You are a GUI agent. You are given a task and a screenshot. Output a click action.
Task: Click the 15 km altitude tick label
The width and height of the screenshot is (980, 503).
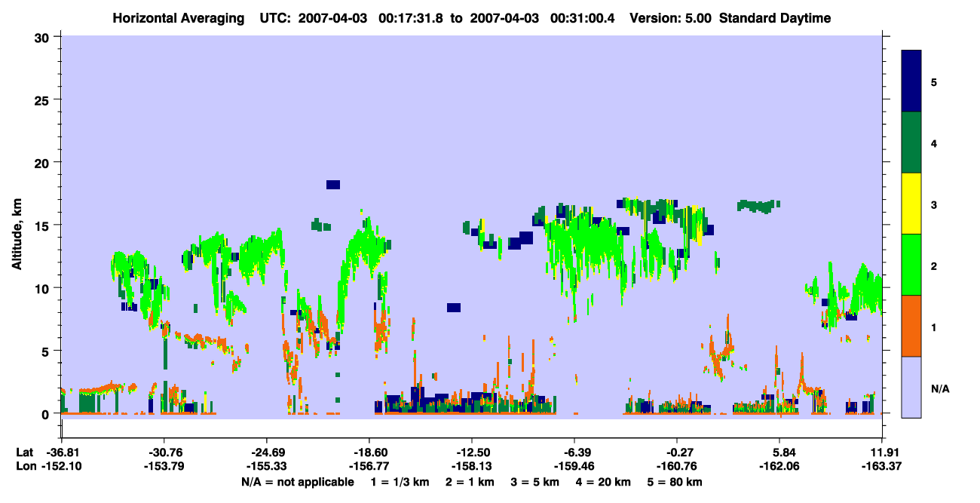[42, 225]
